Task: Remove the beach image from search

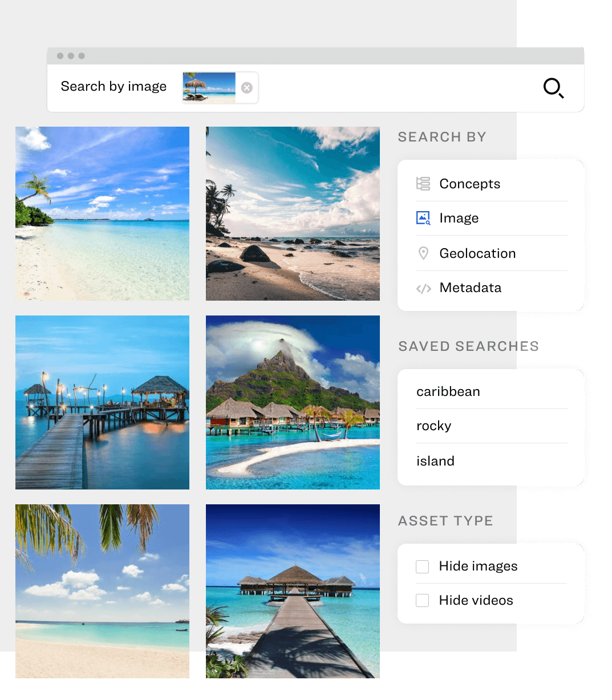Action: (x=246, y=88)
